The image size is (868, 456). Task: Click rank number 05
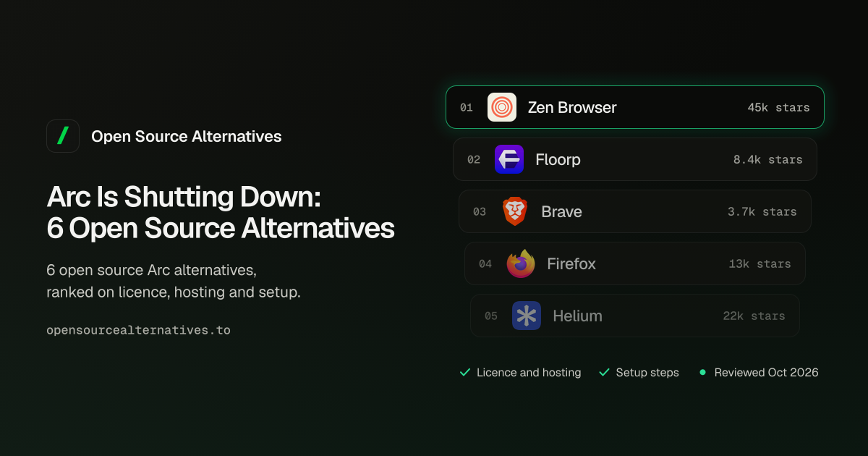(491, 316)
